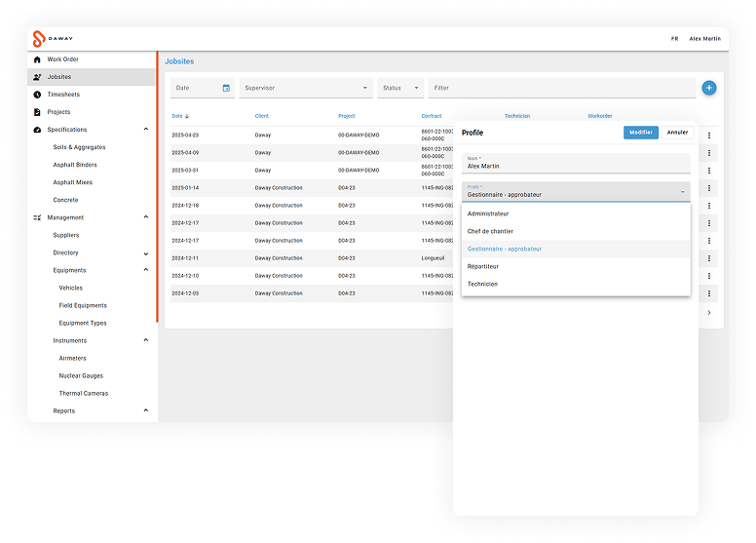The image size is (756, 543).
Task: Click the Specifications gauge icon
Action: click(x=37, y=130)
